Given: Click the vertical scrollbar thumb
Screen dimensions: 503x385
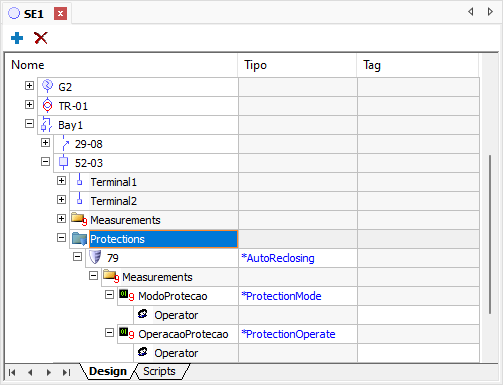Looking at the screenshot, I should 489,234.
